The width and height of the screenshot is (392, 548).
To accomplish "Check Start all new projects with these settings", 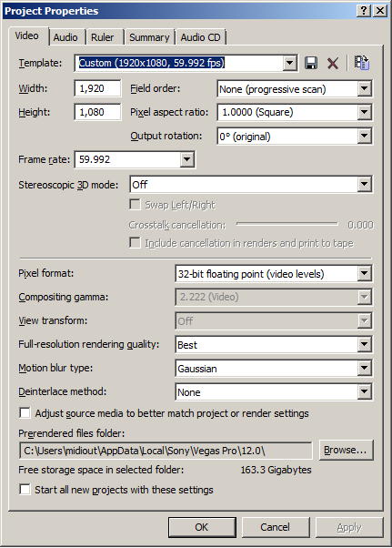I will [25, 490].
